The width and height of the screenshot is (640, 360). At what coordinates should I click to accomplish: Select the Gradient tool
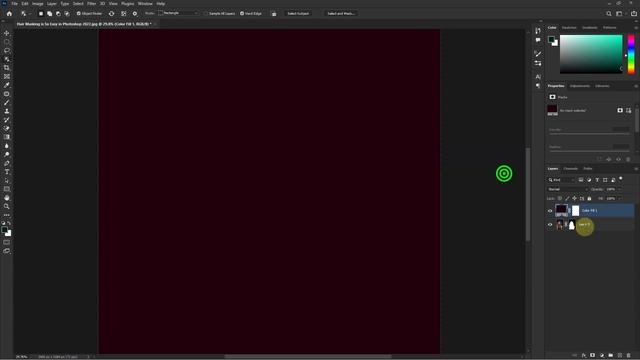pos(7,137)
